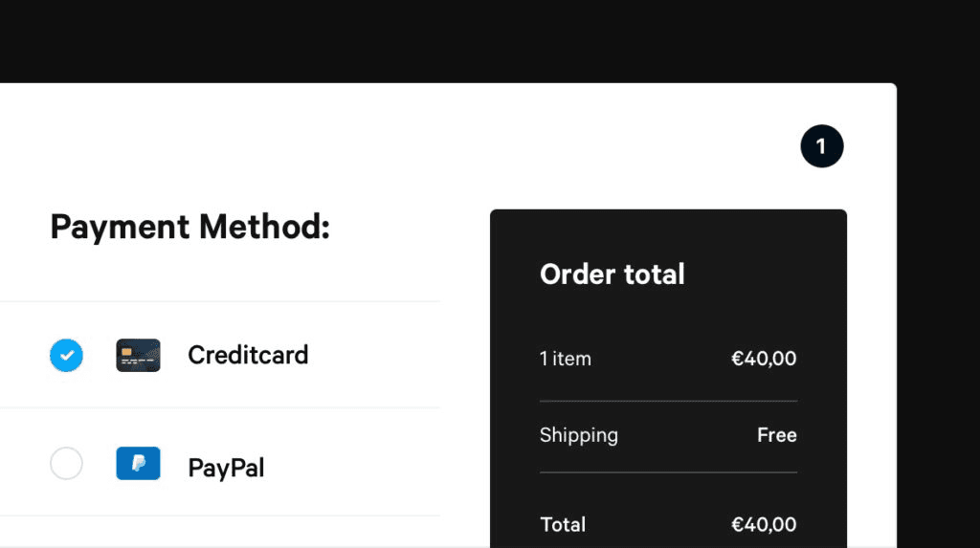This screenshot has height=548, width=980.
Task: Open the cart badge showing 1
Action: pyautogui.click(x=822, y=146)
